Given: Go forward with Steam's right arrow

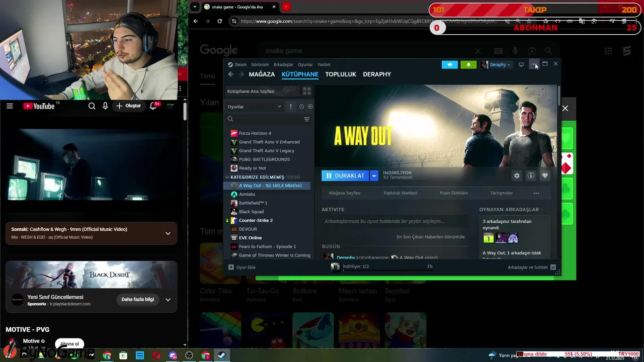Looking at the screenshot, I should click(241, 74).
